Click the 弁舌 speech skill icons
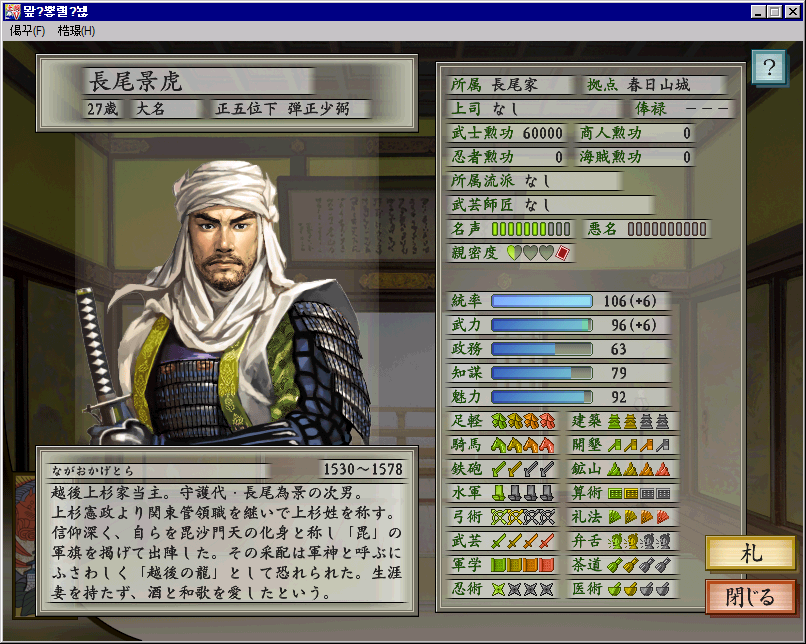This screenshot has height=644, width=806. [639, 541]
